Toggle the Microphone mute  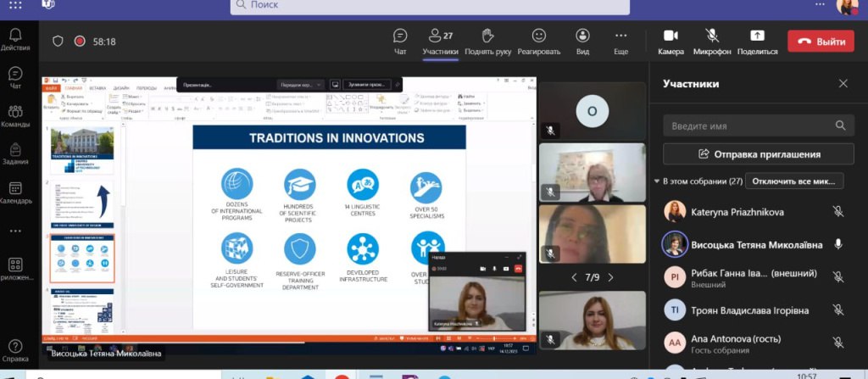(712, 42)
